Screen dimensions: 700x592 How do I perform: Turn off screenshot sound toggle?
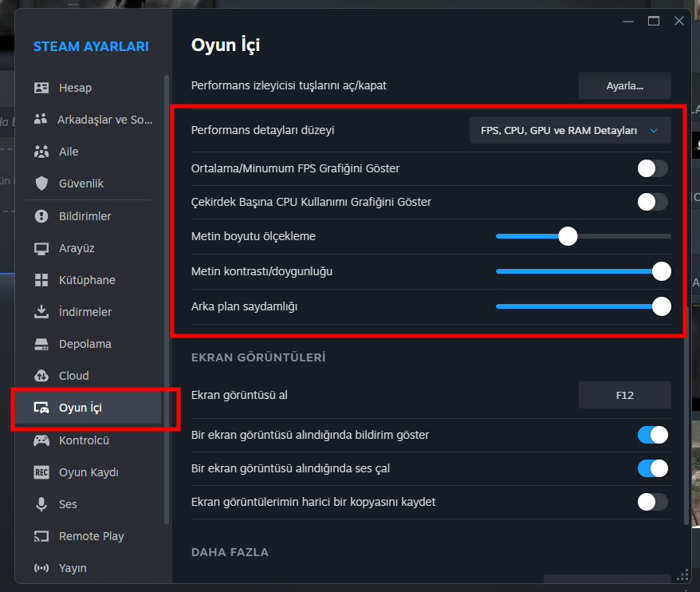(x=653, y=468)
